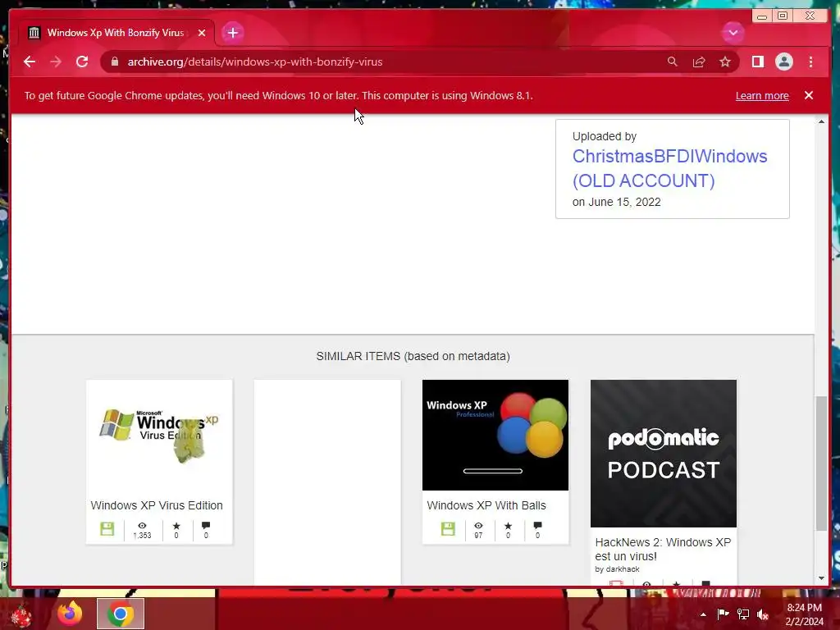The image size is (840, 630).
Task: Show hidden tray icons arrow
Action: click(x=703, y=614)
